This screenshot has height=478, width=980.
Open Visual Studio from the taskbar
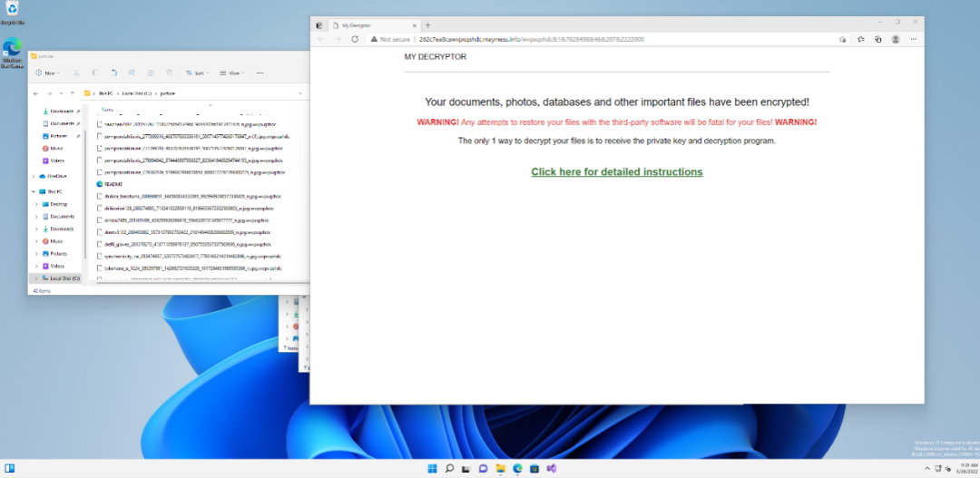[x=552, y=469]
